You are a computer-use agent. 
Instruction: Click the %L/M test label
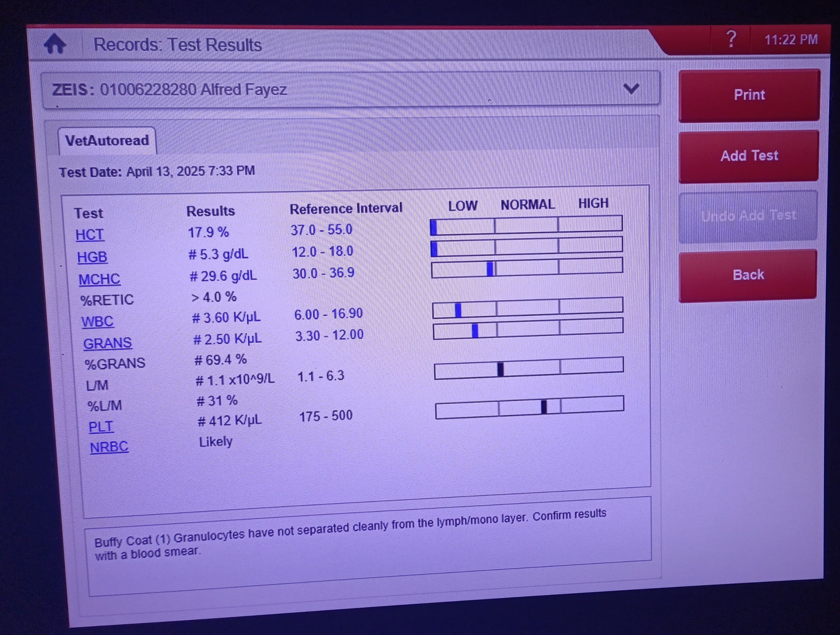(105, 406)
